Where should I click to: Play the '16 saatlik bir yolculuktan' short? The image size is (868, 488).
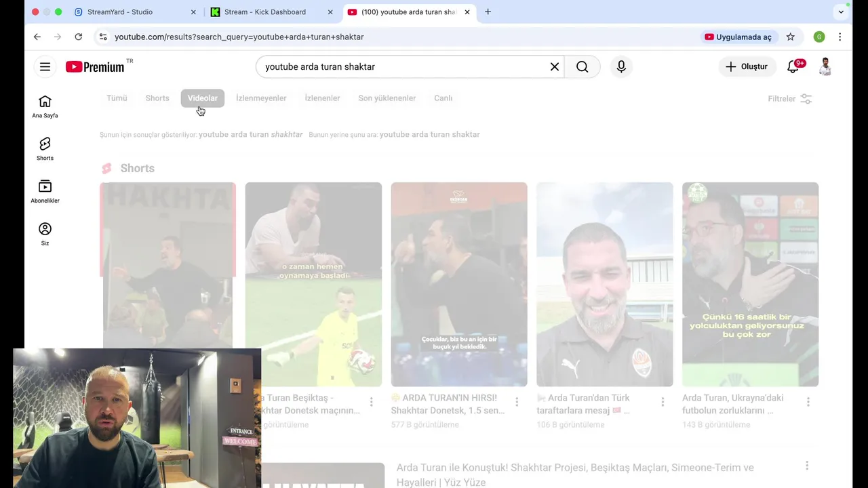tap(750, 284)
